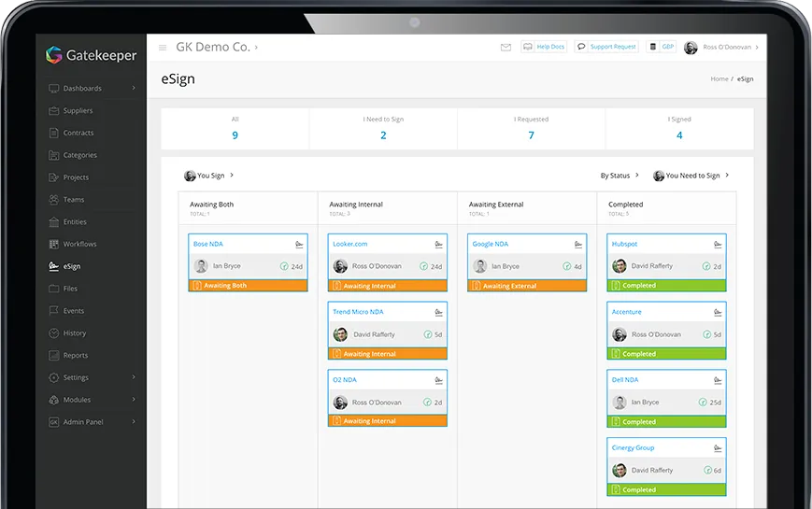Open the Admin Panel icon
This screenshot has width=812, height=509.
54,422
